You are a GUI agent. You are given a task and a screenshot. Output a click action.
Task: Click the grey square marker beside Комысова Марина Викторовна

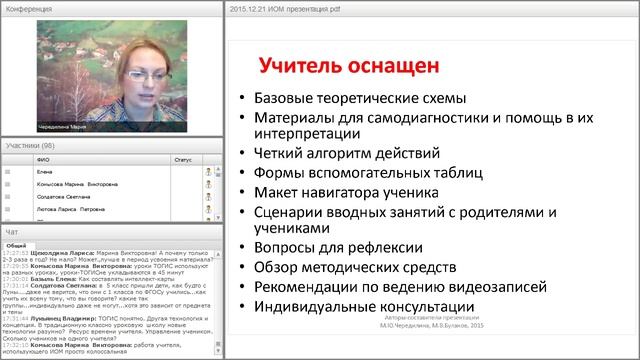click(x=7, y=184)
